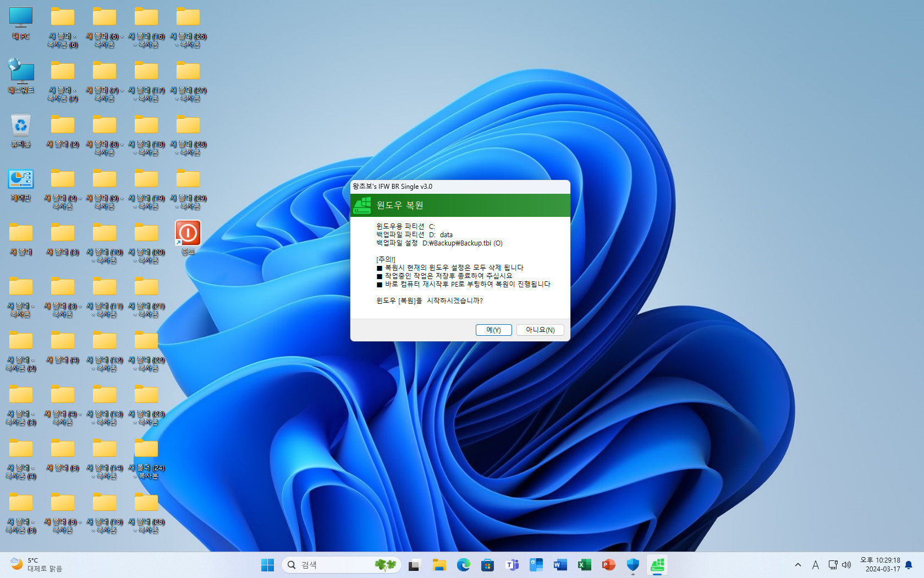Select the 새 폴더 (2) folder
Viewport: 924px width, 578px height.
tap(63, 131)
